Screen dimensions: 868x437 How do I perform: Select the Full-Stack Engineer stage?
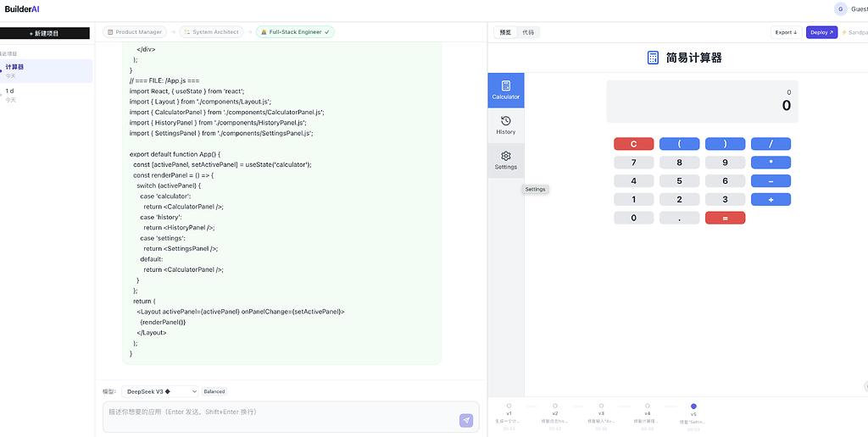[295, 32]
